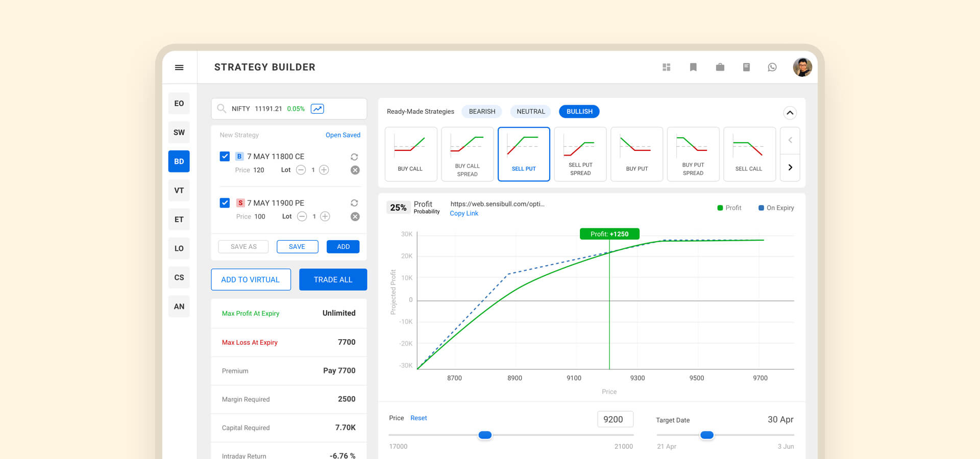Open the NIFTY chart icon
Viewport: 980px width, 459px height.
(317, 109)
